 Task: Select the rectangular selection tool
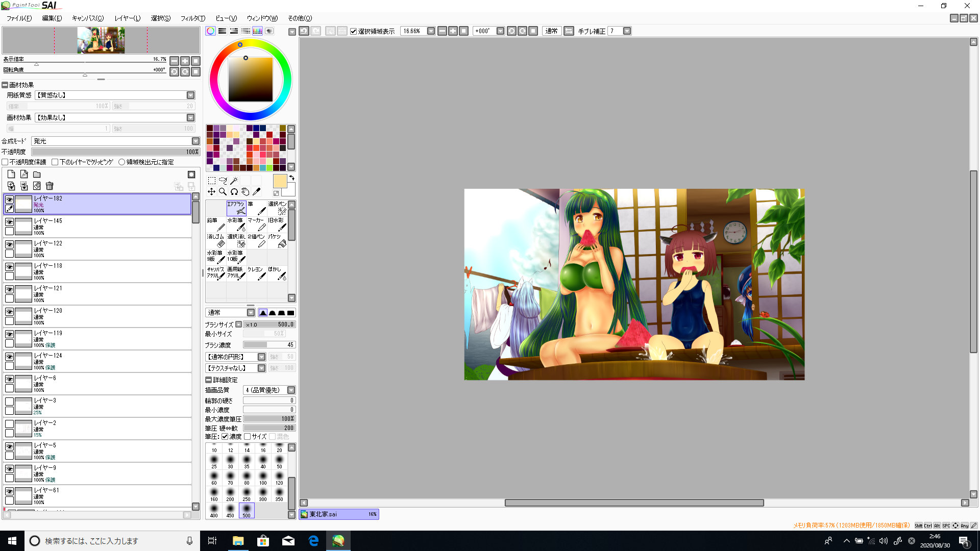click(x=211, y=181)
